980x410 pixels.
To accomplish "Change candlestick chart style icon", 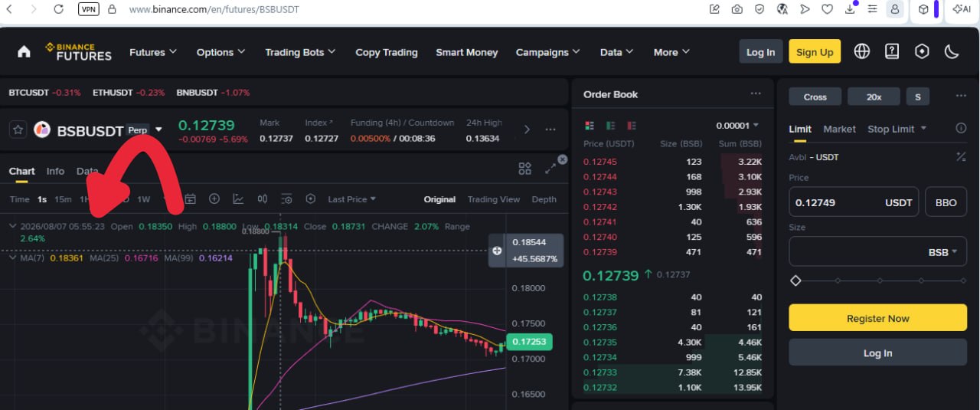I will coord(263,198).
